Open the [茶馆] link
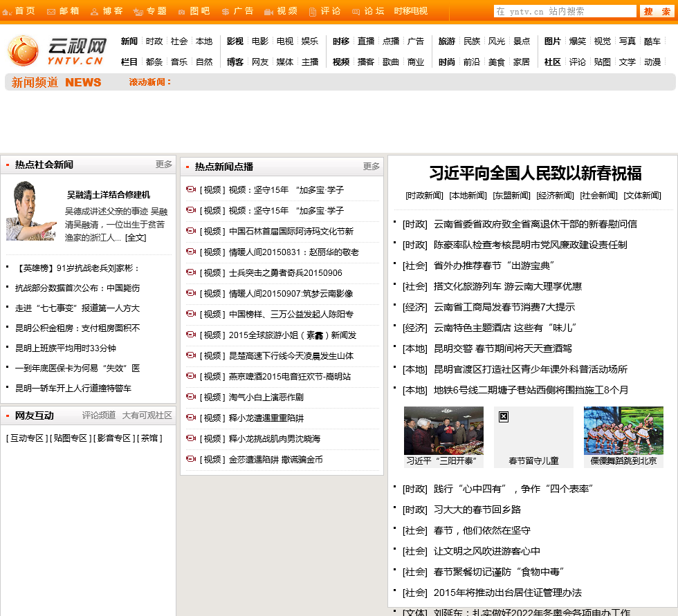Screen dimensions: 678x616 tap(149, 438)
